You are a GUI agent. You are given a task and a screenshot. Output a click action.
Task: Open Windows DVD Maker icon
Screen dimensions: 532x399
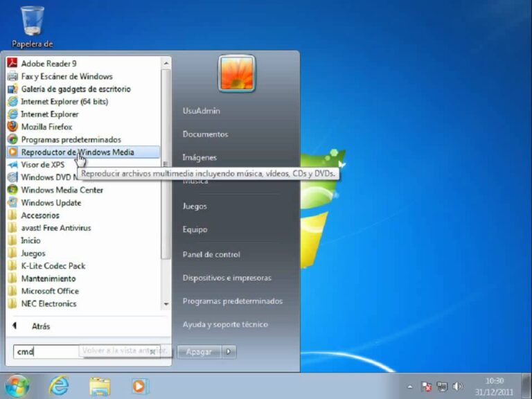click(12, 177)
